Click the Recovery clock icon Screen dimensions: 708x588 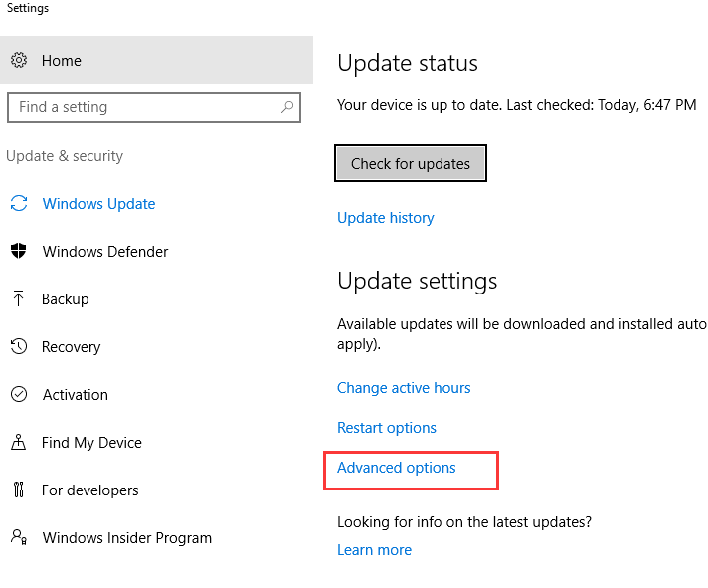coord(19,347)
